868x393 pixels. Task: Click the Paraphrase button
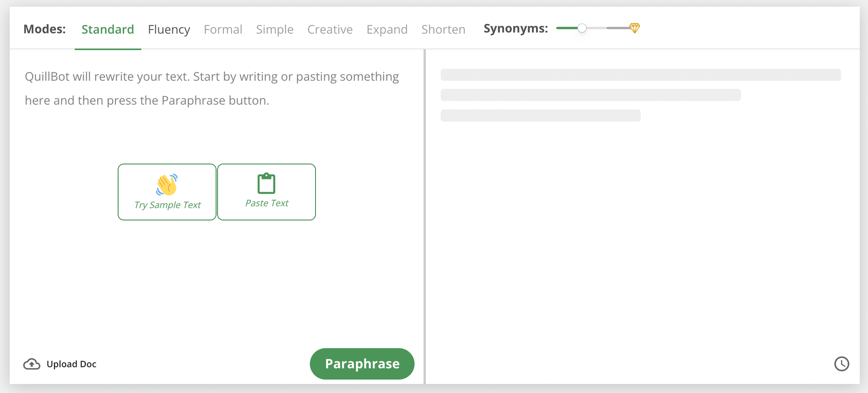click(362, 364)
